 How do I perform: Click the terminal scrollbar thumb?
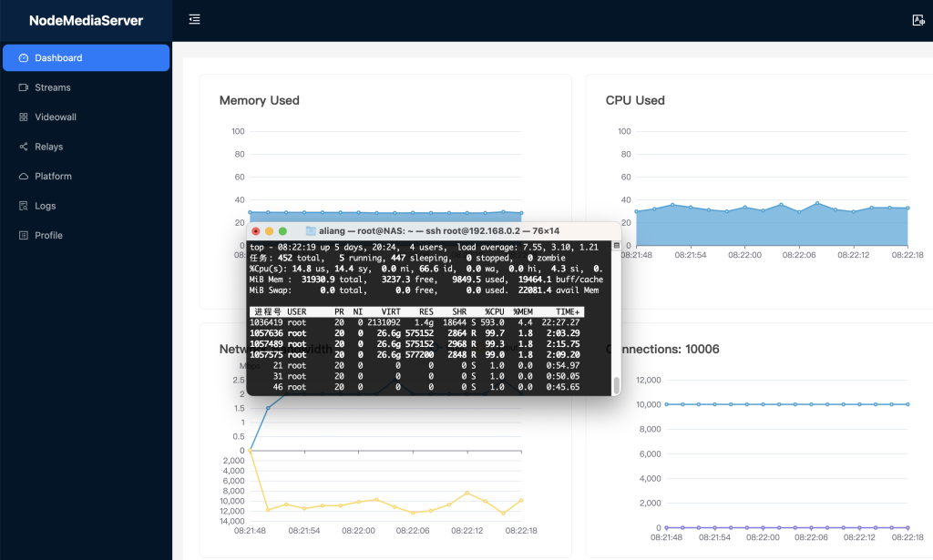617,385
